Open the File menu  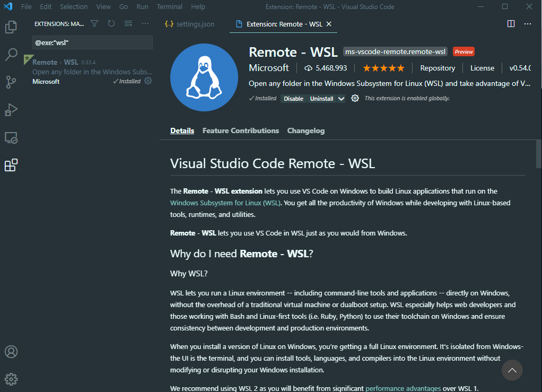click(27, 6)
